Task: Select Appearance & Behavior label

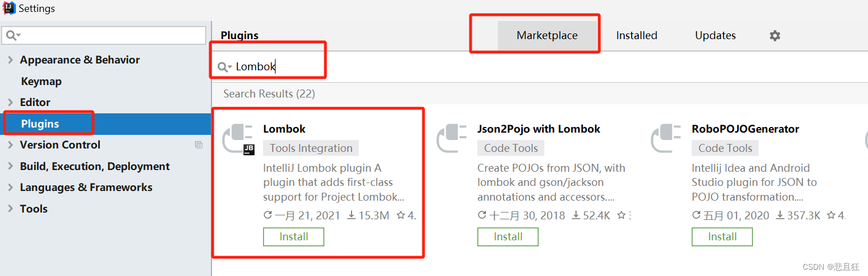Action: [80, 60]
